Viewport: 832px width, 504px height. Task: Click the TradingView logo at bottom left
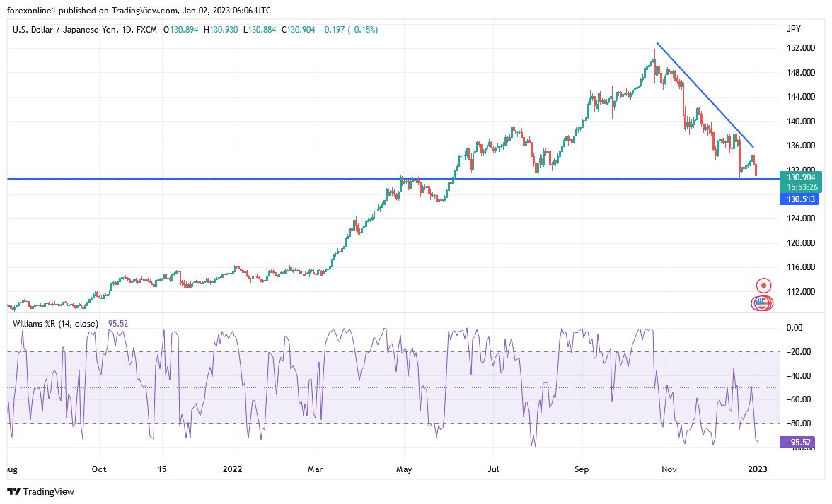click(13, 491)
